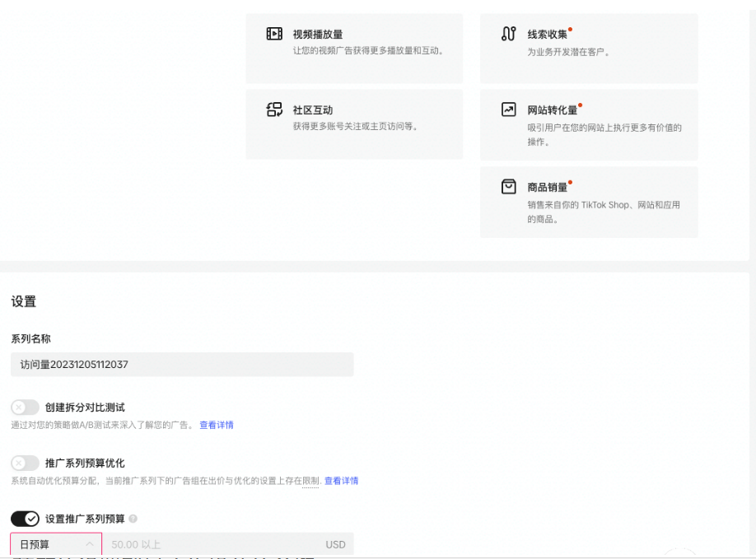Turn off the 设置推广系列预算 toggle

click(25, 519)
